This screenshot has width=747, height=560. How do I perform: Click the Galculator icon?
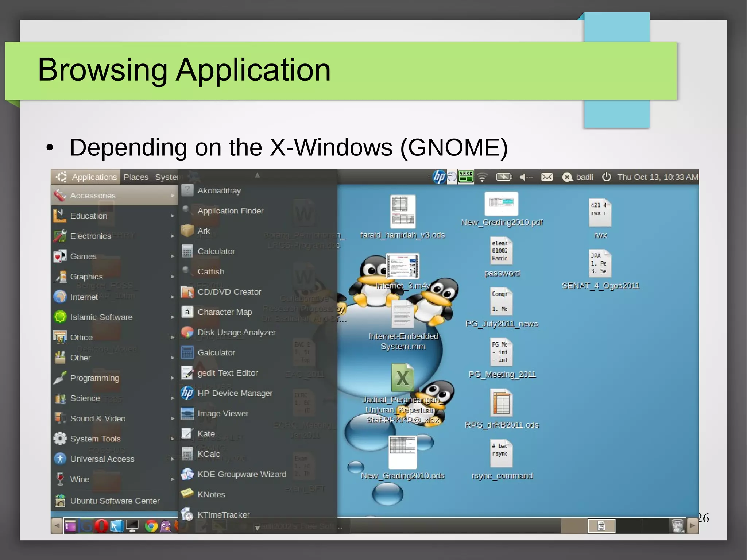(187, 352)
